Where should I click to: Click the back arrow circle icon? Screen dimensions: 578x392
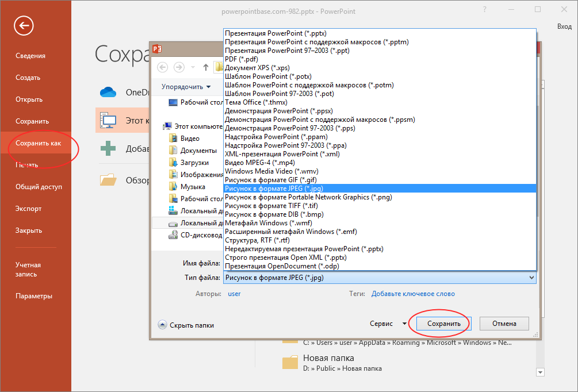click(x=24, y=26)
